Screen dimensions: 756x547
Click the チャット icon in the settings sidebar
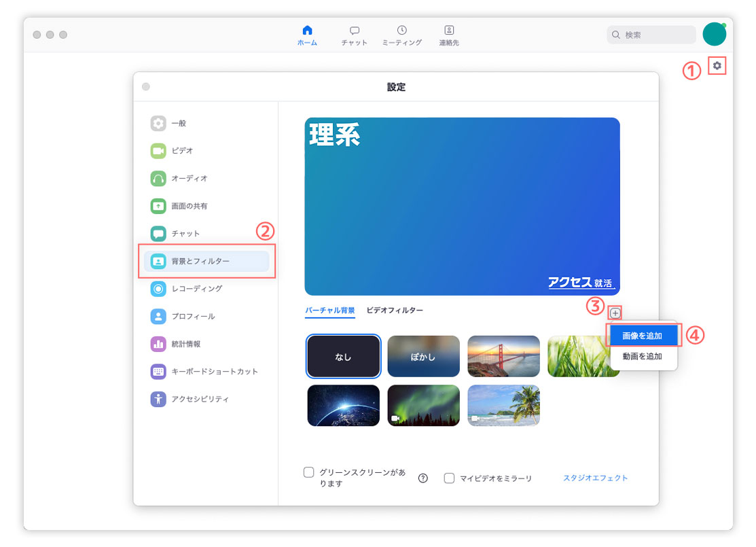click(x=158, y=234)
